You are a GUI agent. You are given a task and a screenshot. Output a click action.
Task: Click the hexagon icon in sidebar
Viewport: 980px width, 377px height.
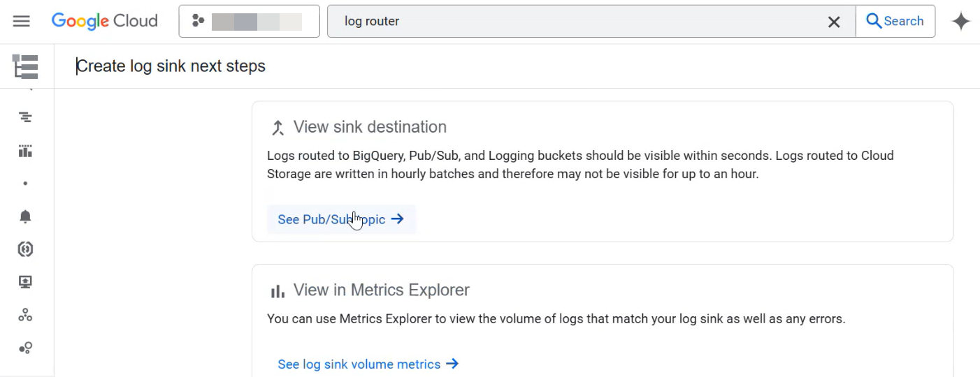[25, 249]
